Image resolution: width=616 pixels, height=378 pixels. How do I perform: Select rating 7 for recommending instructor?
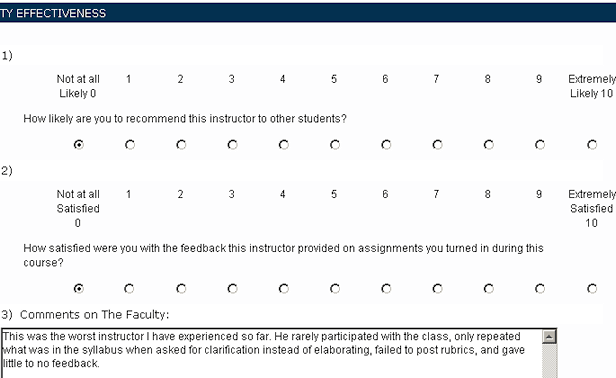(437, 145)
